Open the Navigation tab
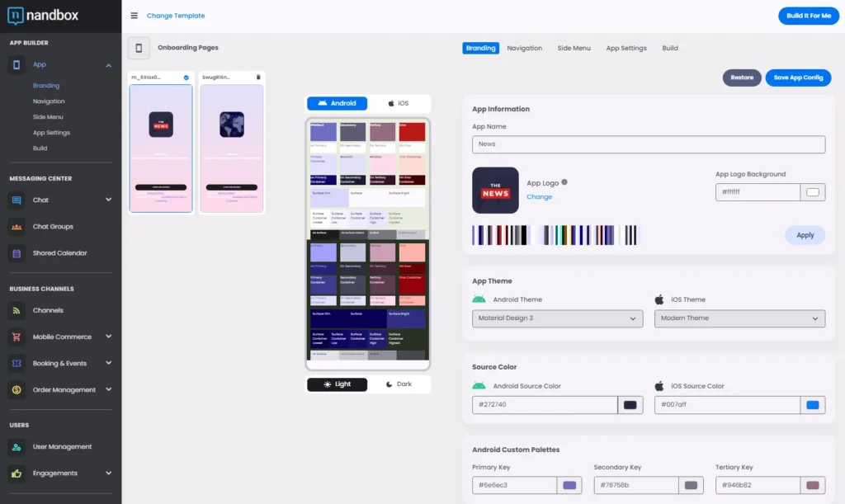845x504 pixels. tap(524, 48)
